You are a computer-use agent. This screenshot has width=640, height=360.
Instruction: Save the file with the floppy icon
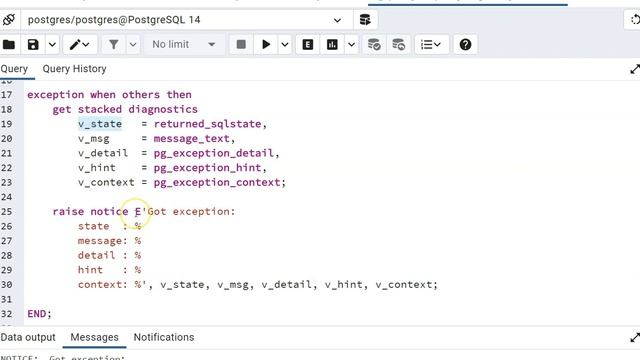pyautogui.click(x=33, y=44)
